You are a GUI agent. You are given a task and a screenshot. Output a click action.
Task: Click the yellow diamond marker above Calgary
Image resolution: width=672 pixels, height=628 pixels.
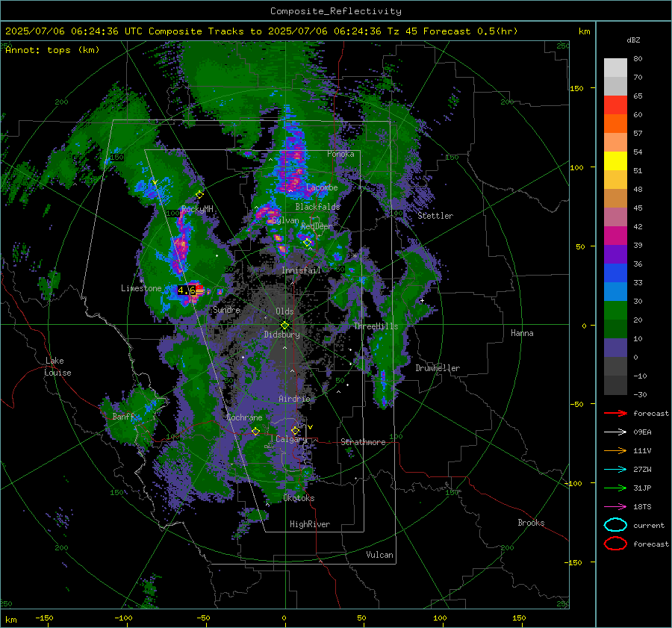[295, 430]
